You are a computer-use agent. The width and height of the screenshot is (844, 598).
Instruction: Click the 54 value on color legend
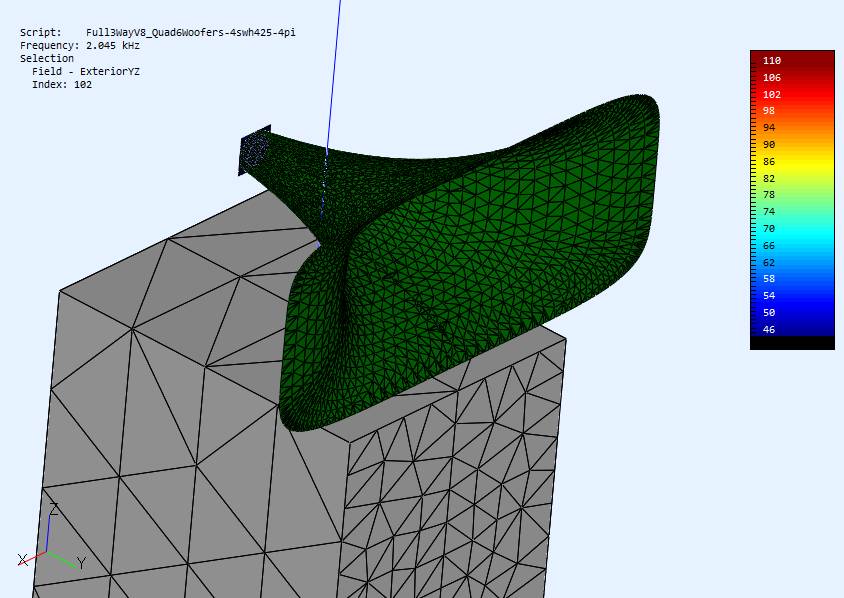(769, 296)
